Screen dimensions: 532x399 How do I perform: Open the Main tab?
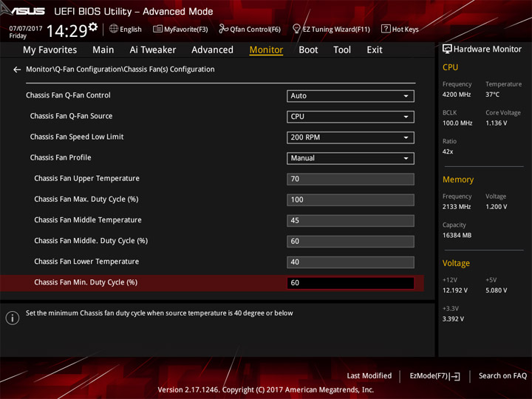[x=103, y=50]
